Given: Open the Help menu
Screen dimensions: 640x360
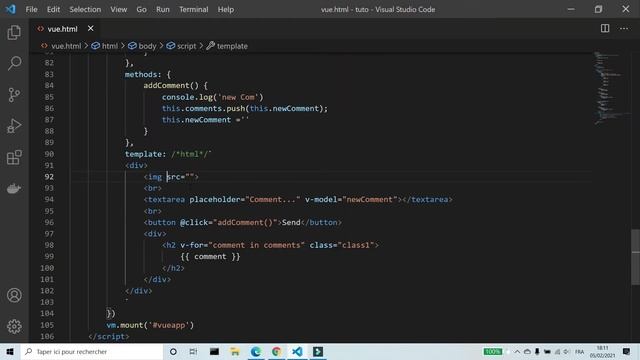Looking at the screenshot, I should (226, 9).
